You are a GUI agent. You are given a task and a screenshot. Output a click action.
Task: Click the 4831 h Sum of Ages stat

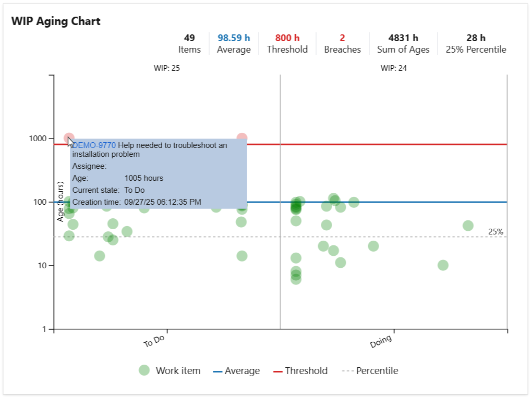pyautogui.click(x=402, y=43)
